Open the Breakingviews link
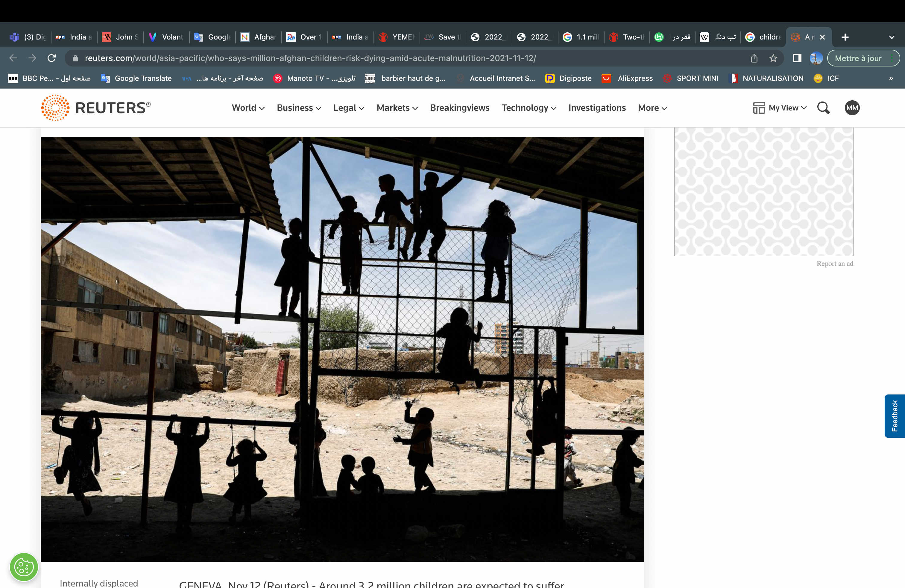The height and width of the screenshot is (588, 905). tap(459, 108)
